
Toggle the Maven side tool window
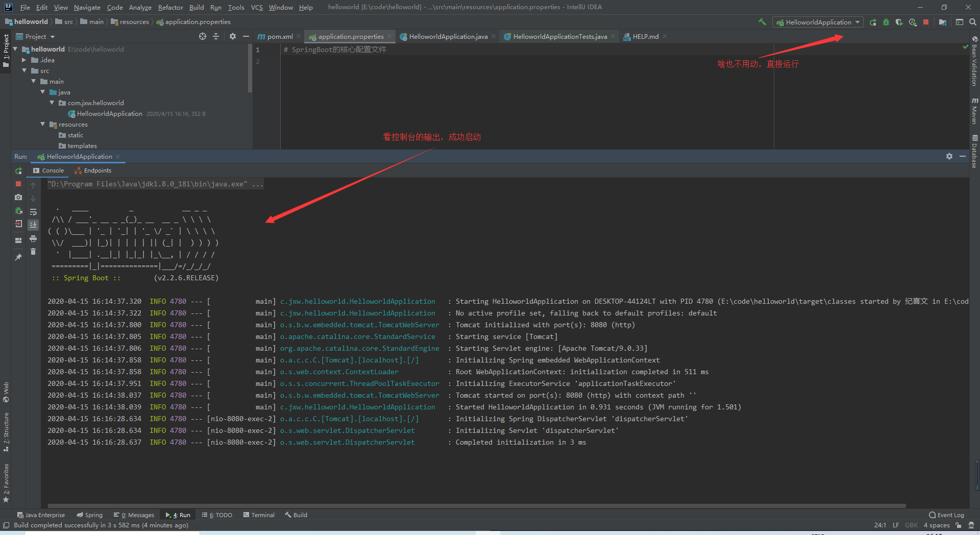[x=974, y=110]
